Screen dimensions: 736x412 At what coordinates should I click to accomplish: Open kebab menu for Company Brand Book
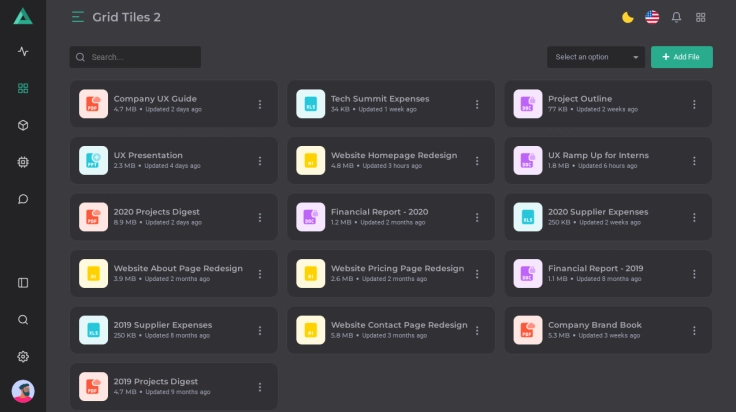(x=694, y=330)
